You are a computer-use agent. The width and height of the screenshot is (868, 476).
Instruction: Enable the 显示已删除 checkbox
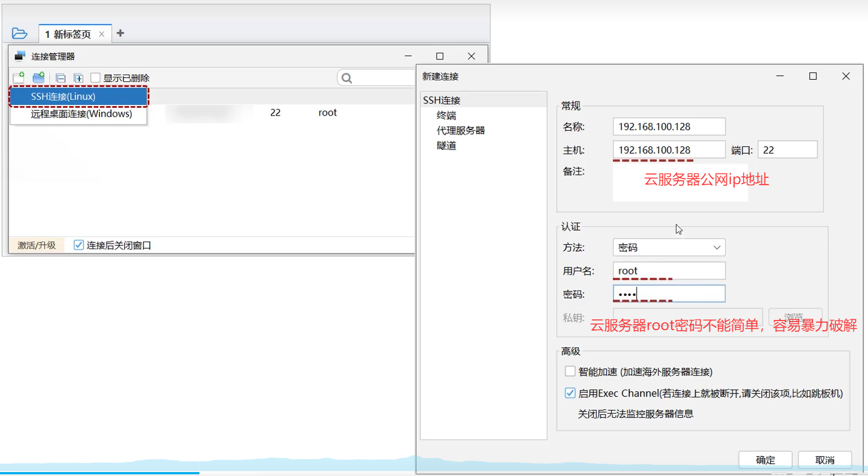(x=96, y=77)
